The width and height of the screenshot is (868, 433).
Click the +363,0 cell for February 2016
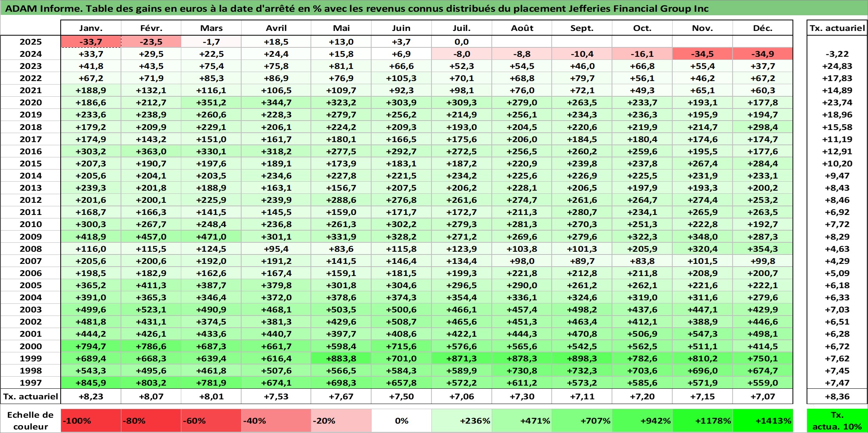pyautogui.click(x=151, y=151)
